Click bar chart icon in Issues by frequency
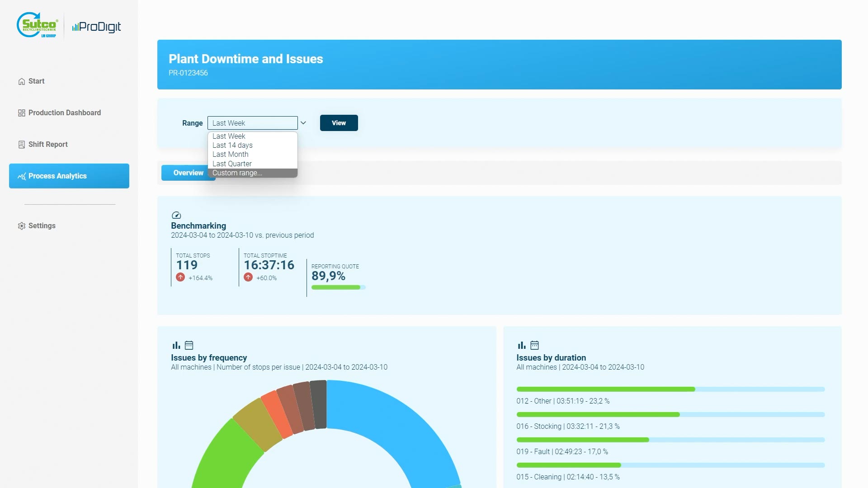Viewport: 868px width, 488px height. point(176,345)
